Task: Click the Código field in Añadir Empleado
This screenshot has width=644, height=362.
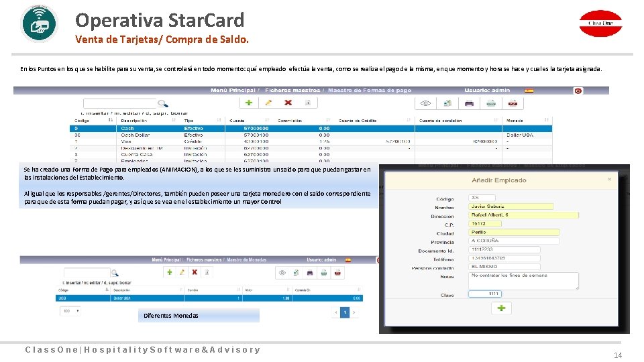Action: point(482,198)
